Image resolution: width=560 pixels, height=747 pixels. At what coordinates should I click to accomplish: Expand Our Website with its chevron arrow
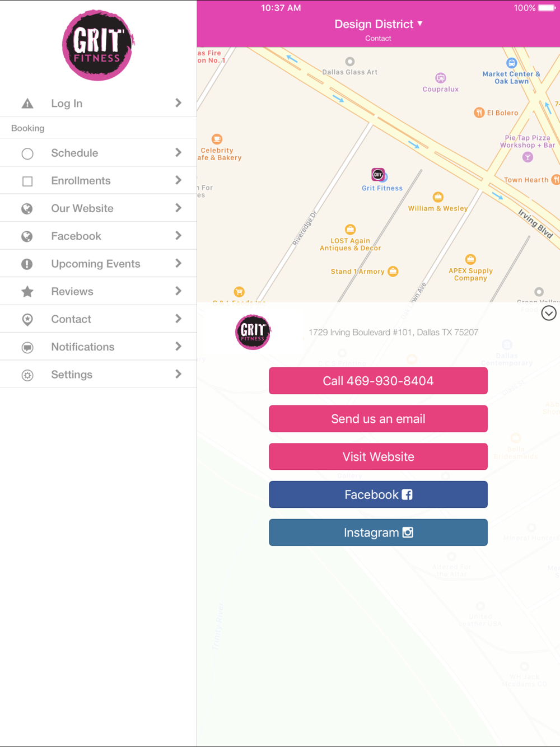pos(178,208)
